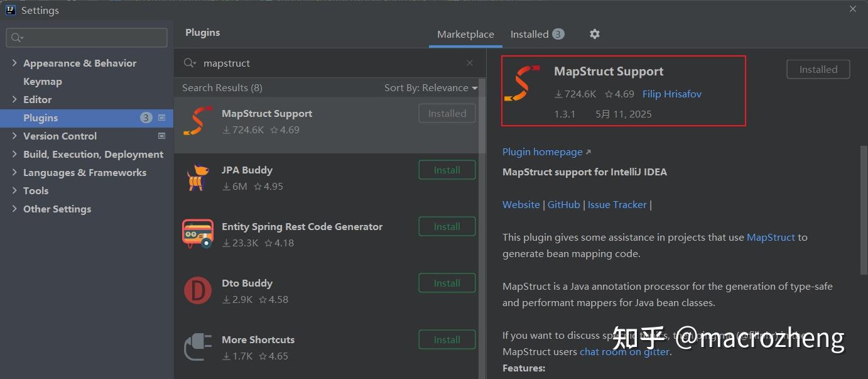
Task: Open the MapStruct link in description
Action: point(771,237)
